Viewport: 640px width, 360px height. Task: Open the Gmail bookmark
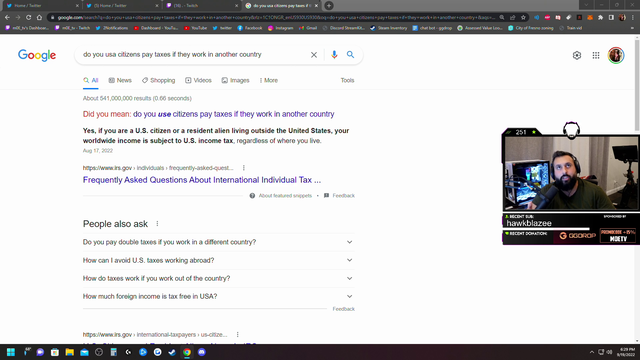coord(308,28)
